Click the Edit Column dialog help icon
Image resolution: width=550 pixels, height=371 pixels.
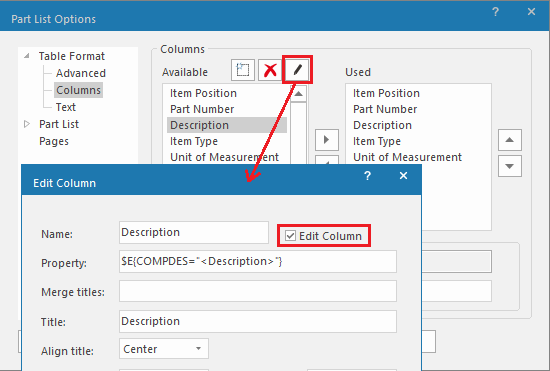[367, 176]
